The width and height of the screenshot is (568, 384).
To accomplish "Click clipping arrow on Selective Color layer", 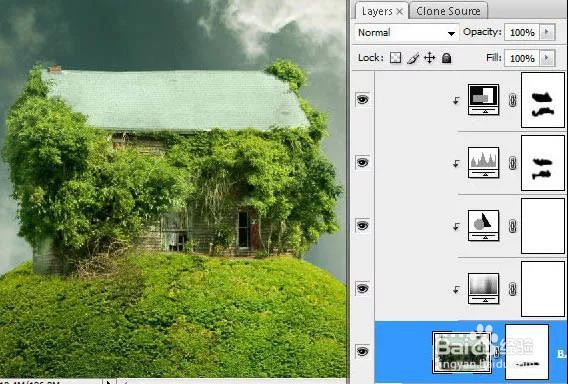I will (x=456, y=100).
